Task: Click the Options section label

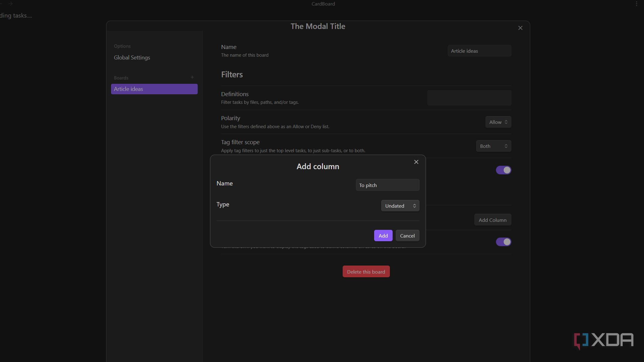Action: [122, 46]
